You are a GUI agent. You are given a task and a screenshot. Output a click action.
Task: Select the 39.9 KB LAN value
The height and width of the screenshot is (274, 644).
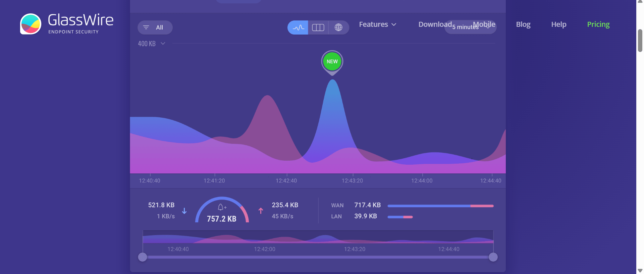[x=366, y=216]
